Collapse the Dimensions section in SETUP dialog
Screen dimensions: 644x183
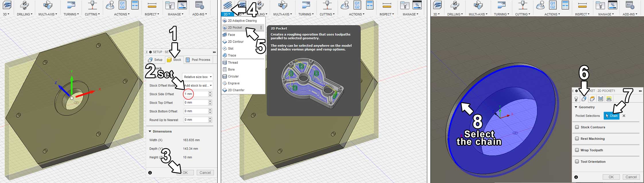click(150, 131)
